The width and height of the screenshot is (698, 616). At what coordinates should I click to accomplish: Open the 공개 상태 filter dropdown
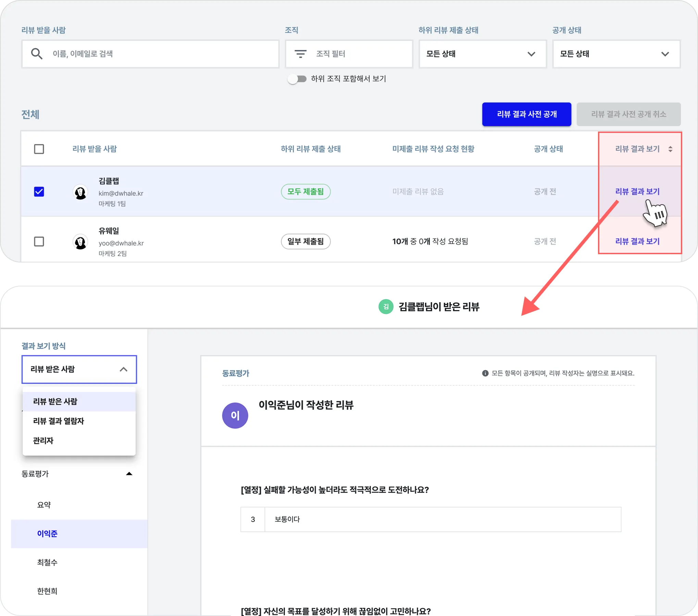(616, 54)
